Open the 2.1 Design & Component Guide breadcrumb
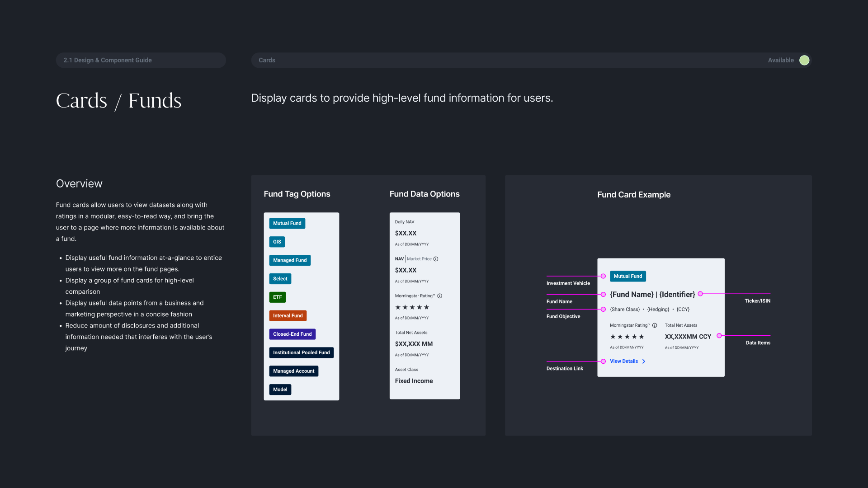 pos(108,60)
